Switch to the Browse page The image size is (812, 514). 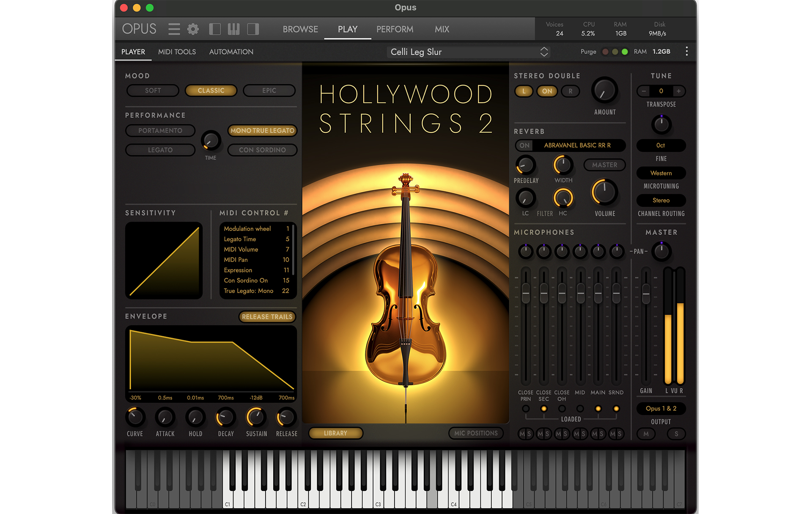[x=300, y=29]
